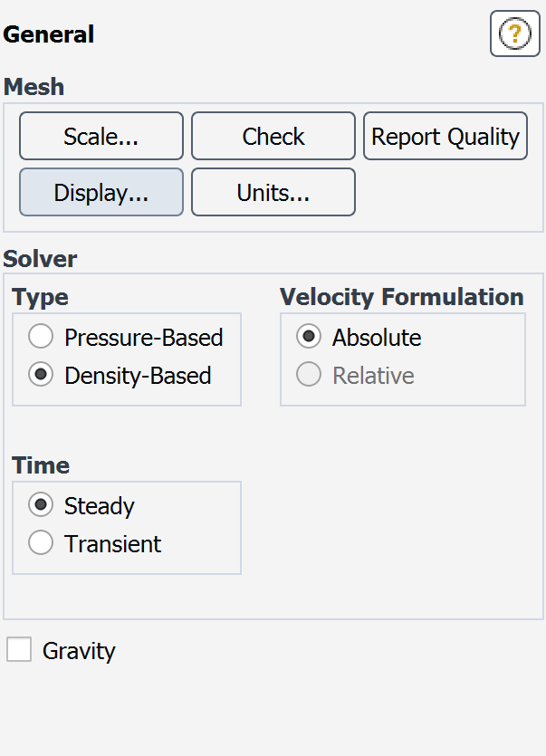Click the Type group label
546x756 pixels.
click(40, 297)
